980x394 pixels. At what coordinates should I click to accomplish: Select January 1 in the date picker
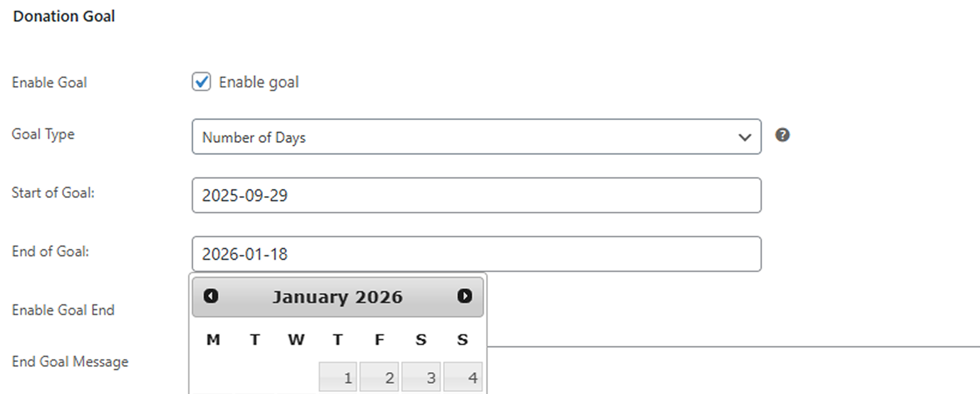(x=338, y=377)
